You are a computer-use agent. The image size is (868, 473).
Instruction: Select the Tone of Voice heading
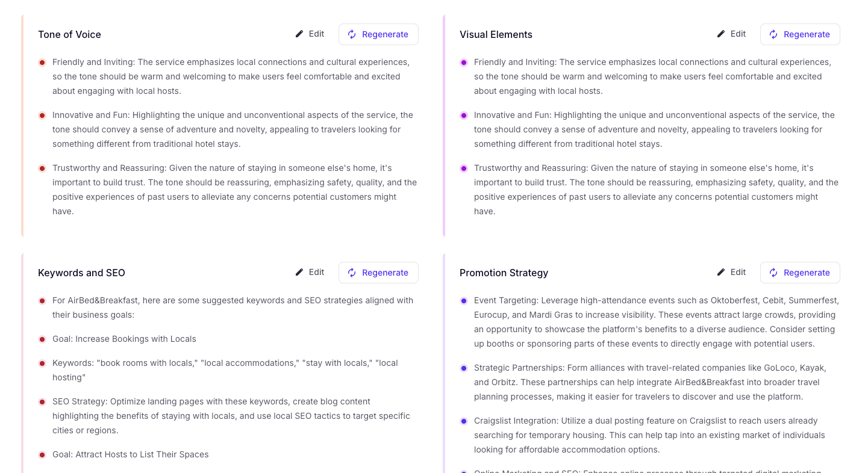tap(69, 34)
